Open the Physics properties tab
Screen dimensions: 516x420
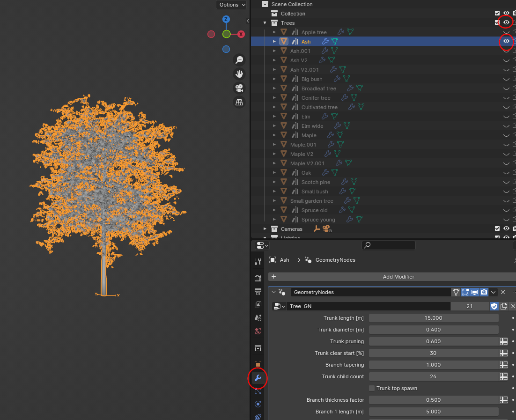tap(258, 404)
